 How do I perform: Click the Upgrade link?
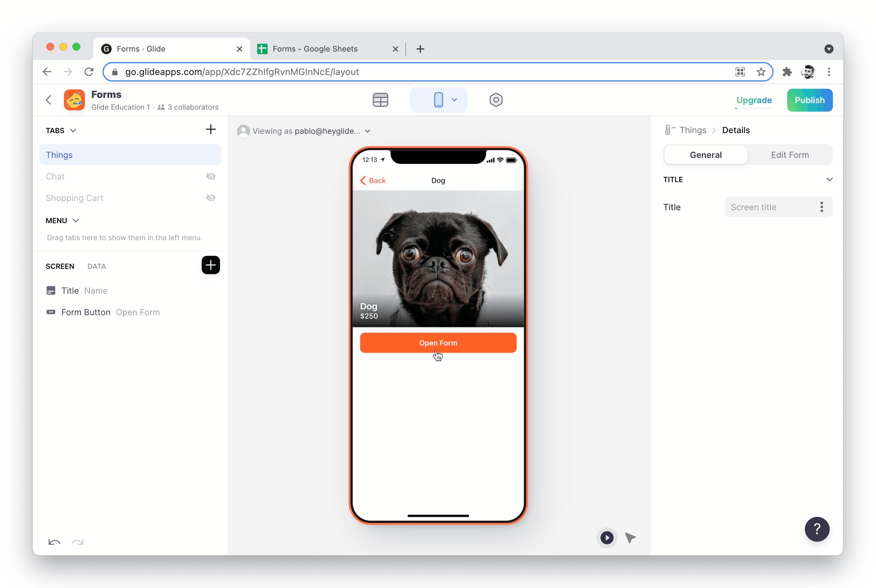click(754, 100)
